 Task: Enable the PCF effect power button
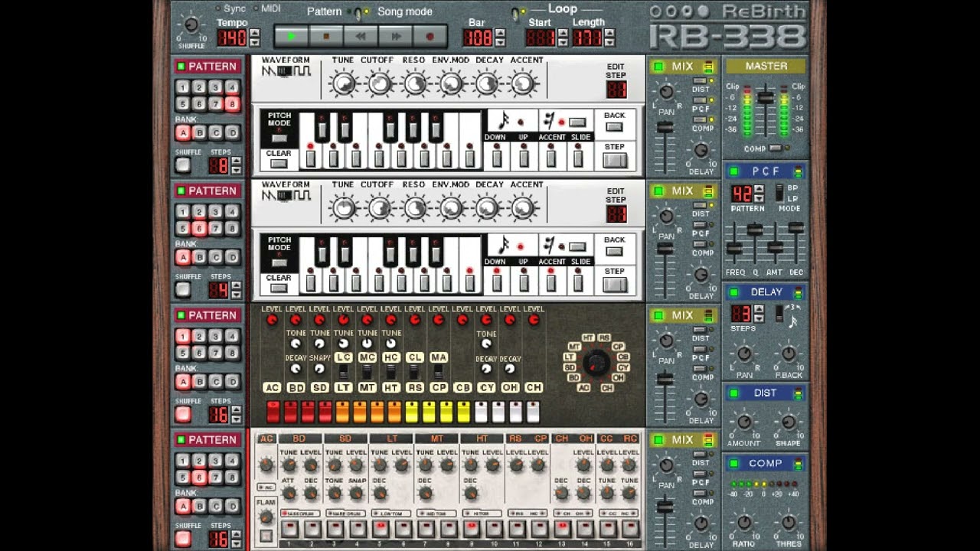[733, 171]
